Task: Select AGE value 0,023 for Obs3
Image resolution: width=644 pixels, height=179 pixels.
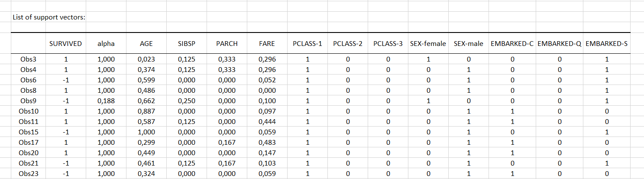Action: pyautogui.click(x=146, y=59)
